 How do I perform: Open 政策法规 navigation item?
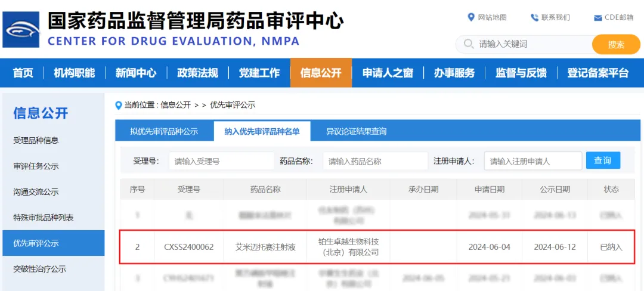pos(197,73)
